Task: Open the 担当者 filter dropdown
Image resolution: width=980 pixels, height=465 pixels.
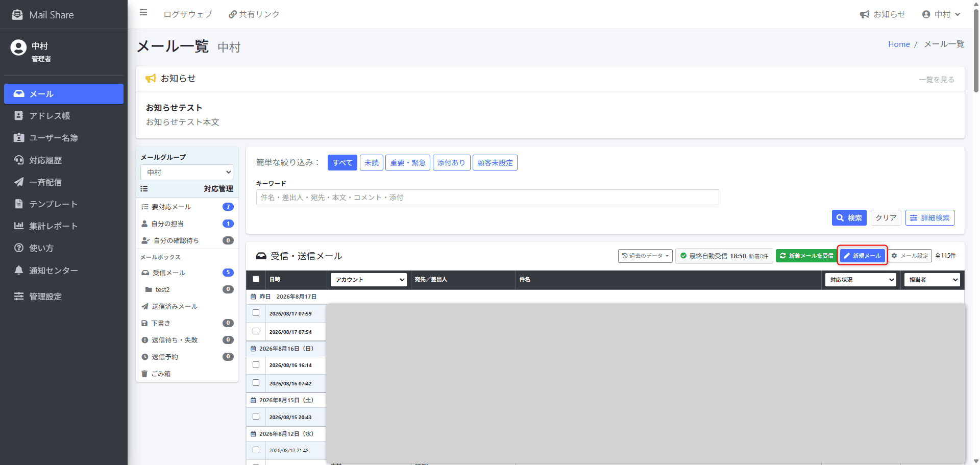Action: tap(932, 280)
